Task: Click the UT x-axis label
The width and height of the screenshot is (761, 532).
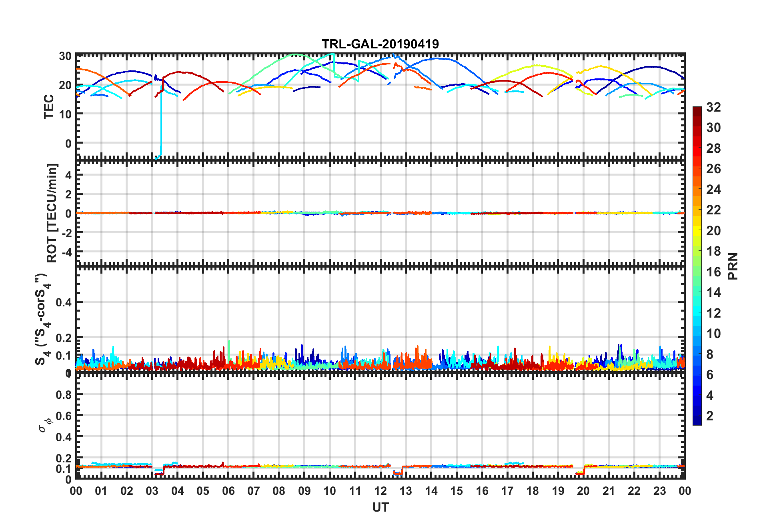Action: click(x=380, y=507)
